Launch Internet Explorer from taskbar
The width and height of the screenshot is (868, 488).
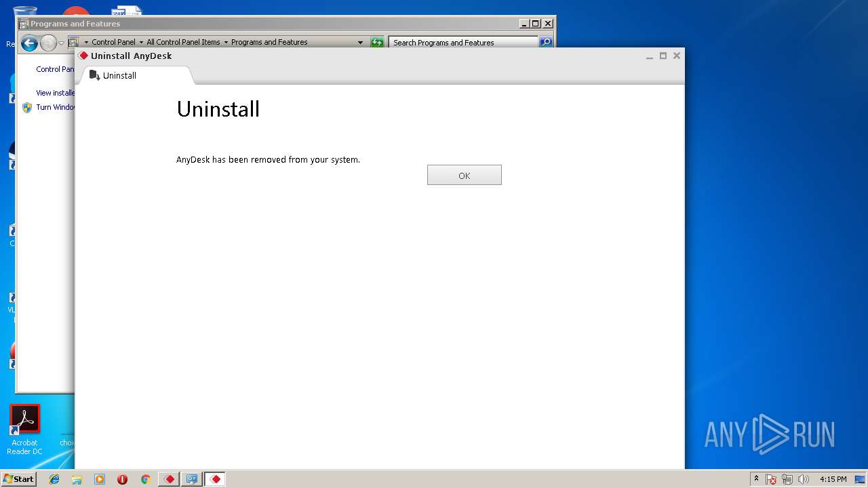point(54,479)
